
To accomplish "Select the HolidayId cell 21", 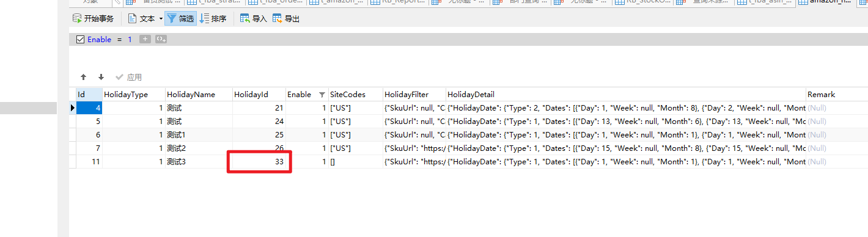I will click(259, 108).
